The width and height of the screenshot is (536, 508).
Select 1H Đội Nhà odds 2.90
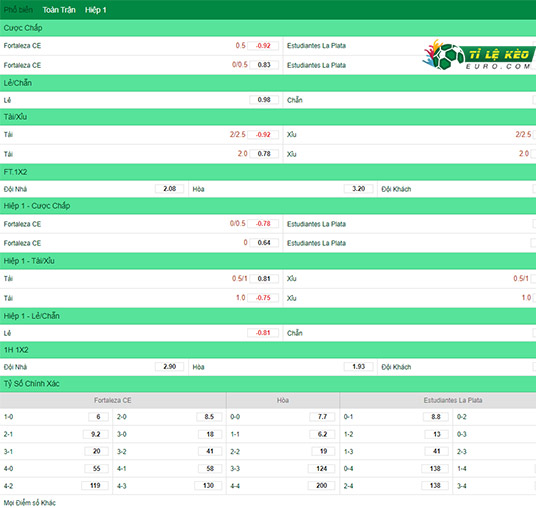(x=169, y=366)
